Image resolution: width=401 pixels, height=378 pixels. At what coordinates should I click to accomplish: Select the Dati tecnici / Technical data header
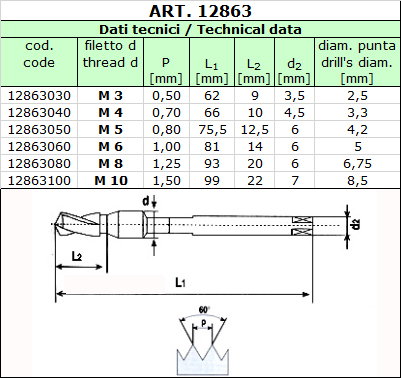(x=200, y=29)
